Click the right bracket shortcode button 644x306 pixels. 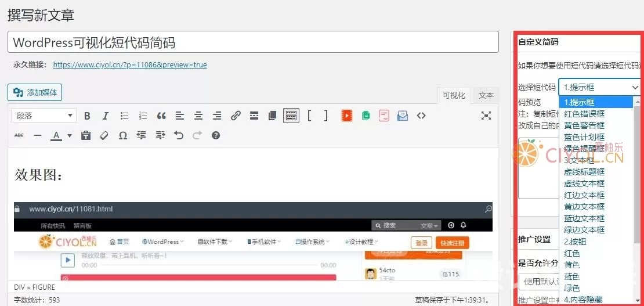[x=325, y=116]
